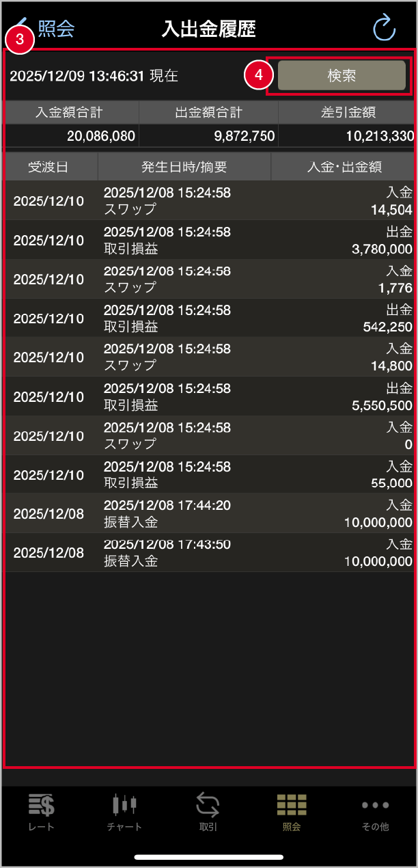The width and height of the screenshot is (418, 868).
Task: Tap the 入出金履歴 page title
Action: (209, 29)
